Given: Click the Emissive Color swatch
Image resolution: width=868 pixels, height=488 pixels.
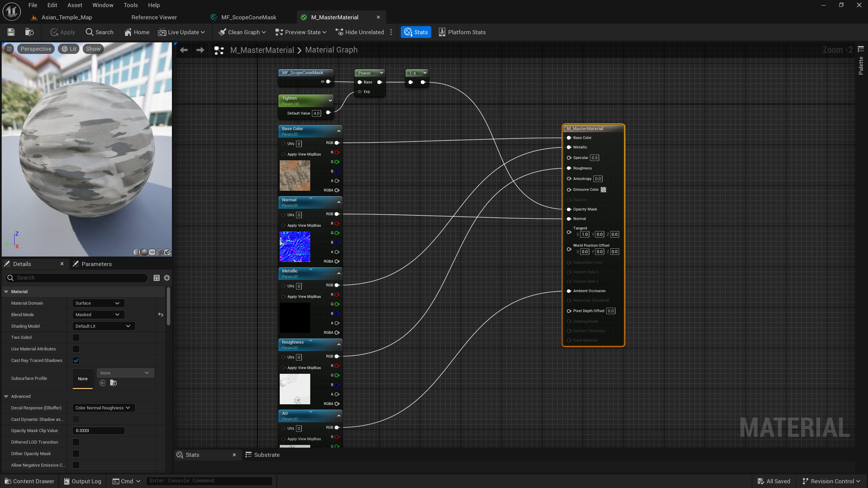Looking at the screenshot, I should click(x=604, y=190).
